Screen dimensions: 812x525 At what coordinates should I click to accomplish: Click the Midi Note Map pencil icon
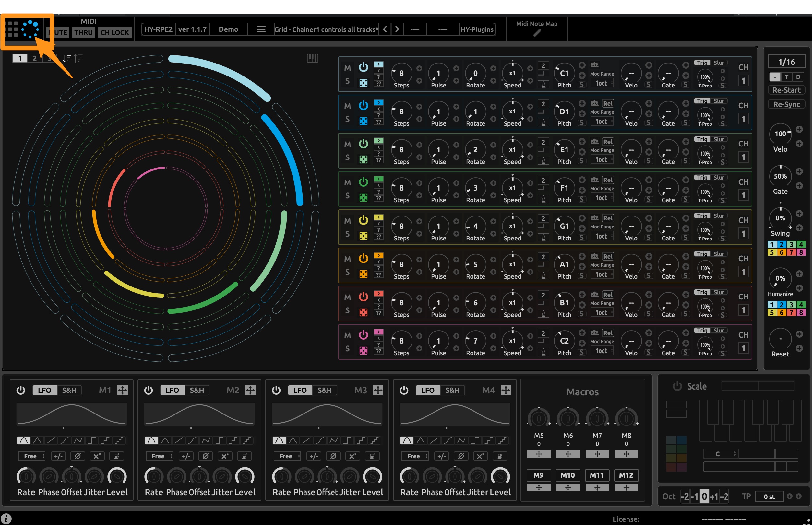click(536, 33)
